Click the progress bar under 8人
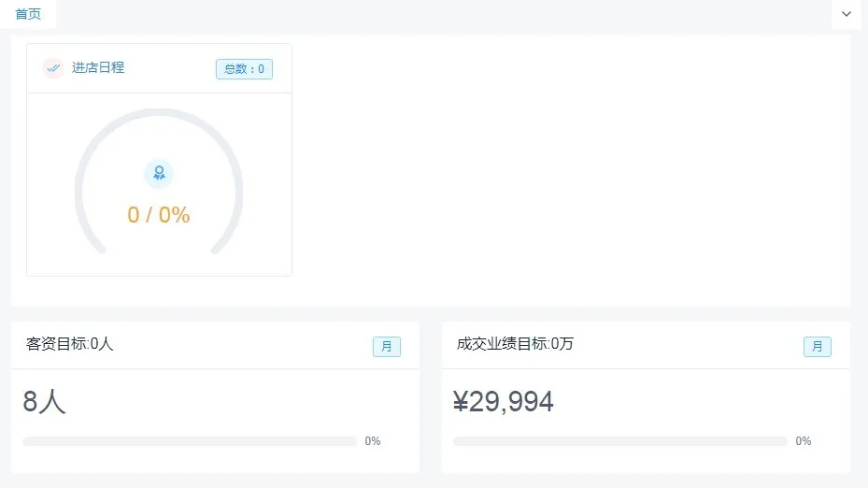 click(190, 441)
